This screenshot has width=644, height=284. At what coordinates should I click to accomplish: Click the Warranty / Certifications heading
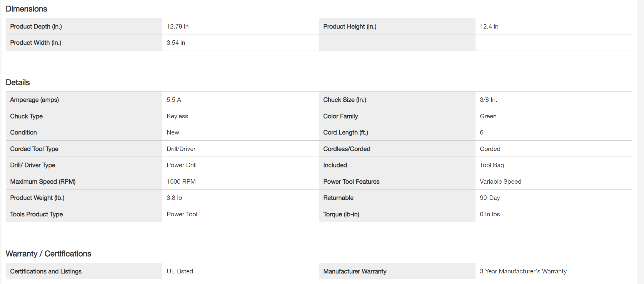pyautogui.click(x=49, y=254)
